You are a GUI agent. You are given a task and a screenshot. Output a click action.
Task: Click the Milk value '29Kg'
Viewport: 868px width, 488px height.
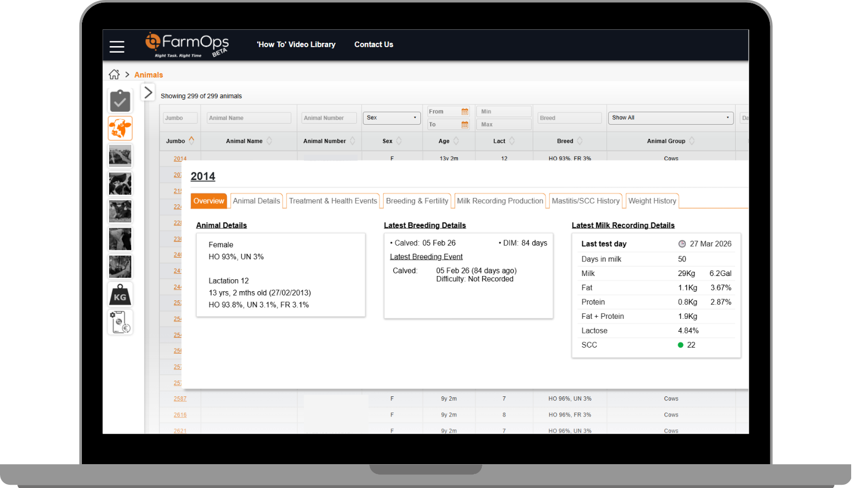pyautogui.click(x=686, y=273)
